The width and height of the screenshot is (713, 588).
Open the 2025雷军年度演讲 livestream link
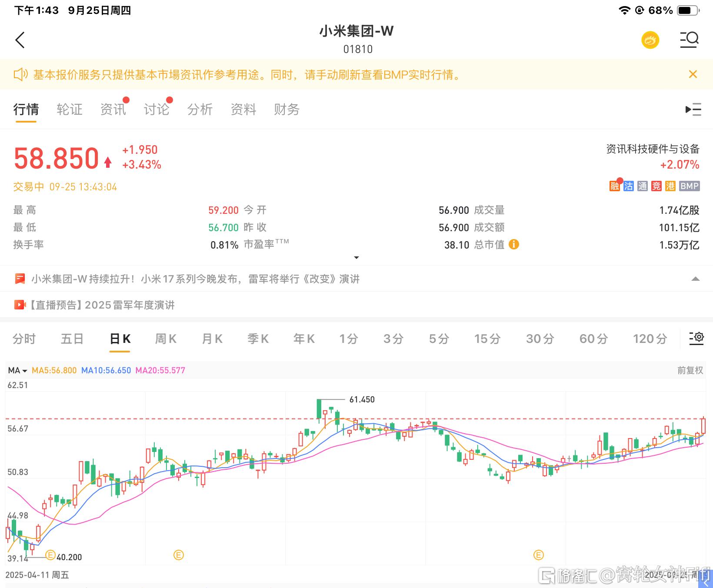pos(102,305)
